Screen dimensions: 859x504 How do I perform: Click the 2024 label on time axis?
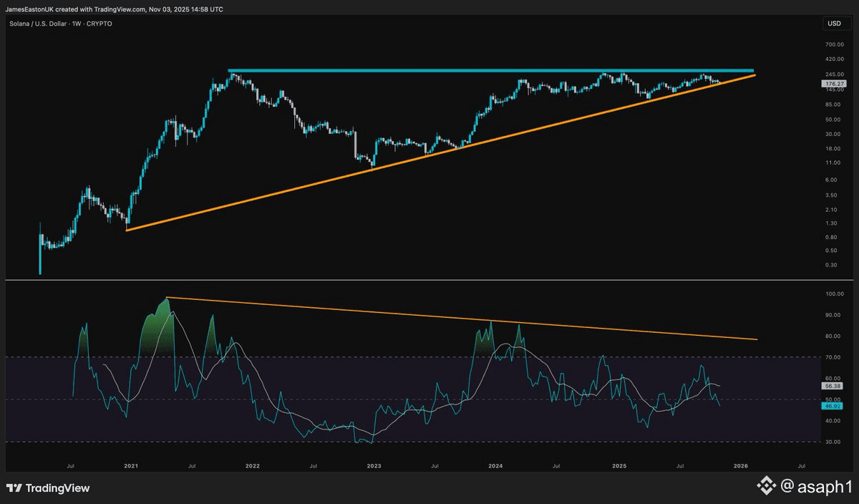pos(495,465)
